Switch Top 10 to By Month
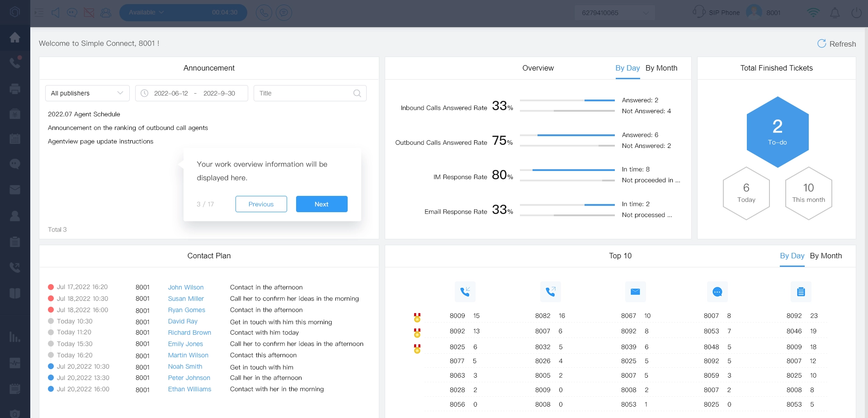868x418 pixels. pos(826,256)
